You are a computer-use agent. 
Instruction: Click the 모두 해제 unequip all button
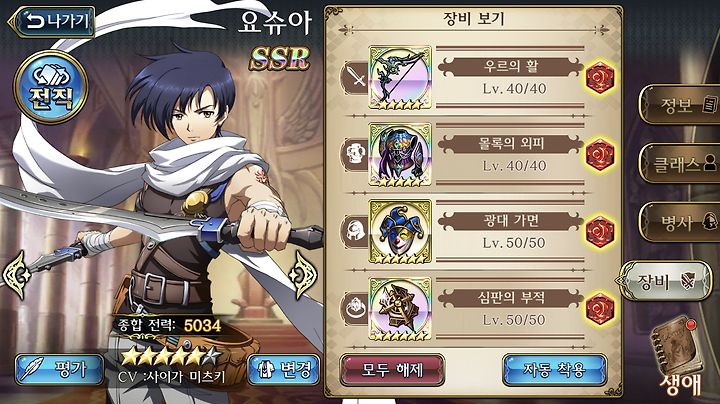[392, 370]
